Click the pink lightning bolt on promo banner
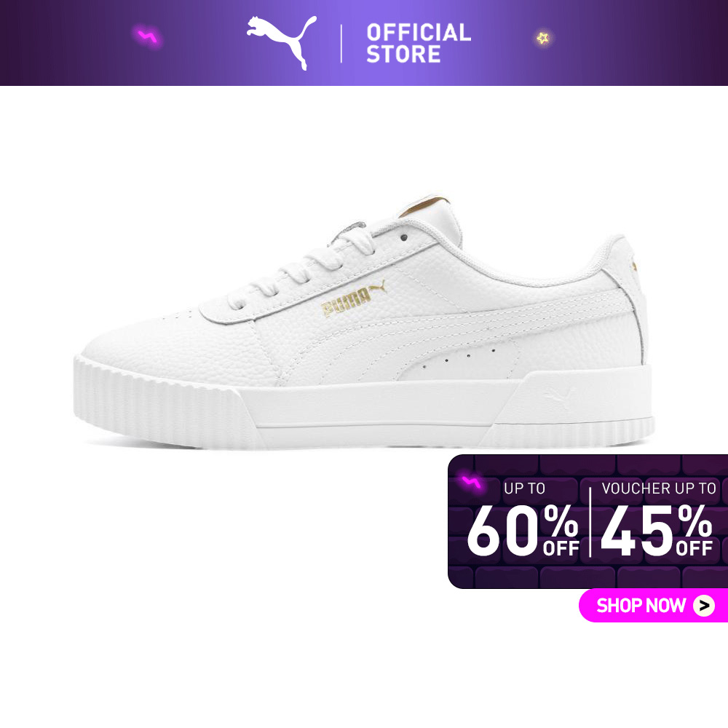 click(471, 483)
